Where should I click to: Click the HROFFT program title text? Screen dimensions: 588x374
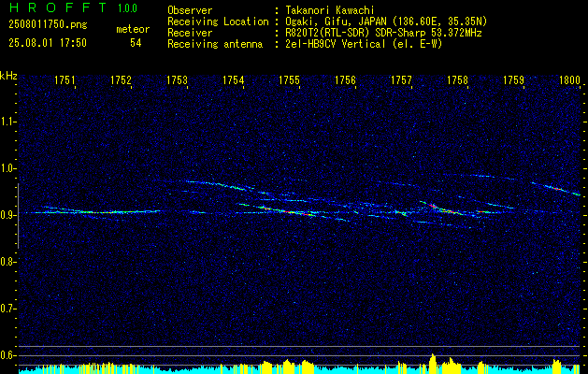tap(58, 7)
